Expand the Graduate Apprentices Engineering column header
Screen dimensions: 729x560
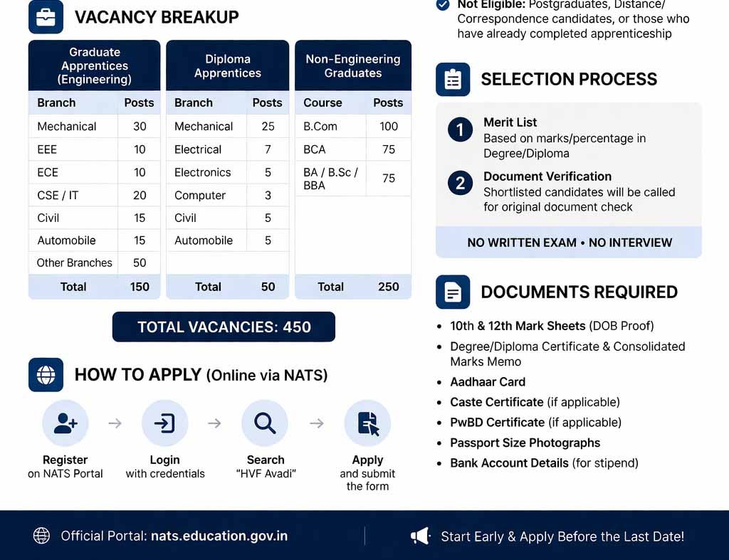[x=94, y=64]
